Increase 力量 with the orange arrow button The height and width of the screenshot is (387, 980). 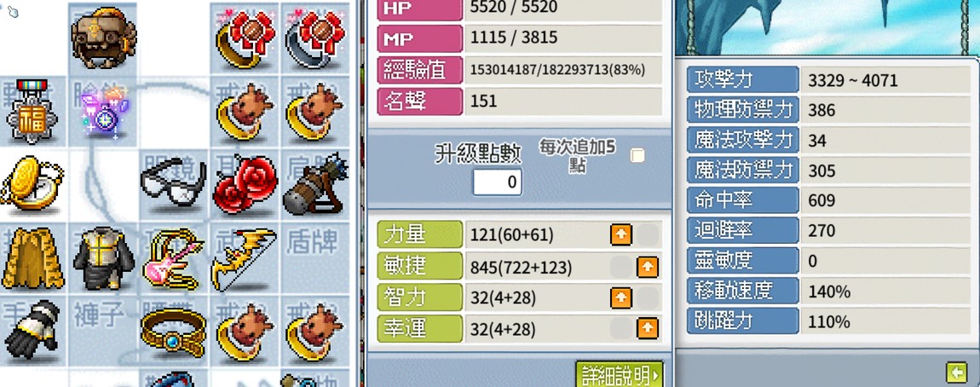coord(621,235)
